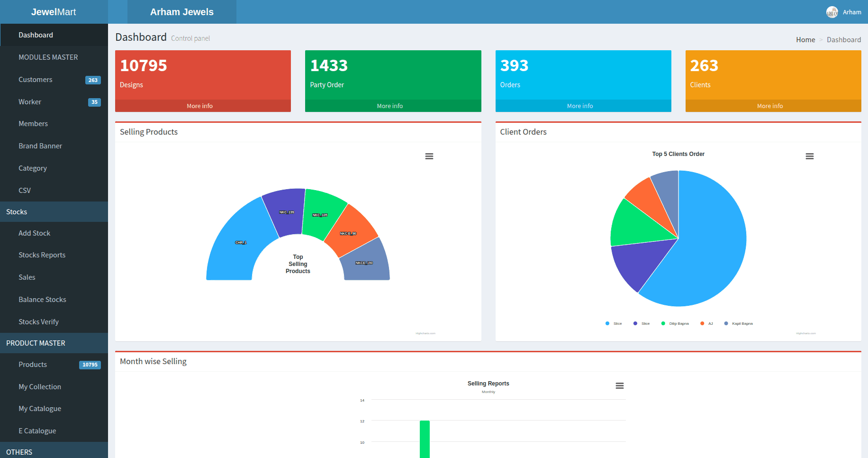The height and width of the screenshot is (458, 868).
Task: Open Worker sidebar item
Action: (54, 102)
